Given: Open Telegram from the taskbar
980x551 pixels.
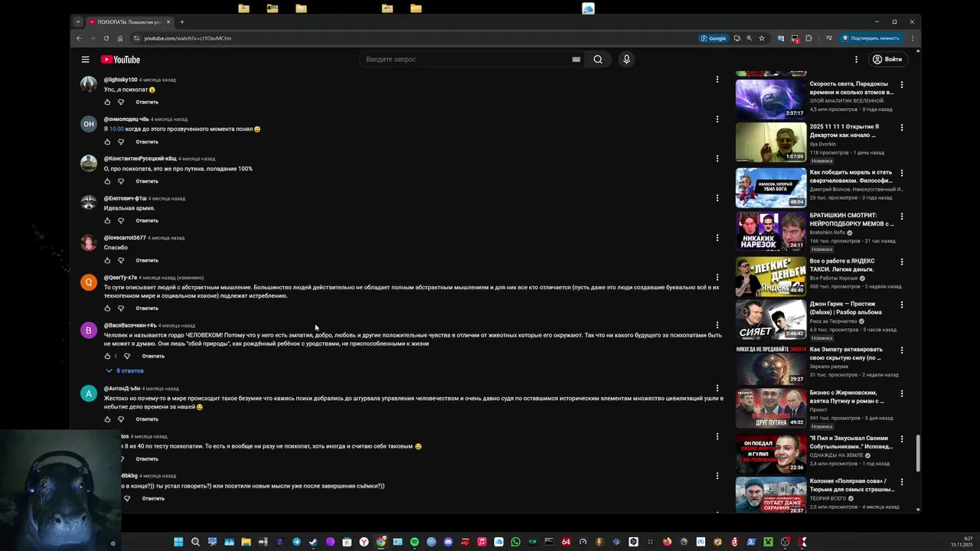Looking at the screenshot, I should tap(296, 542).
